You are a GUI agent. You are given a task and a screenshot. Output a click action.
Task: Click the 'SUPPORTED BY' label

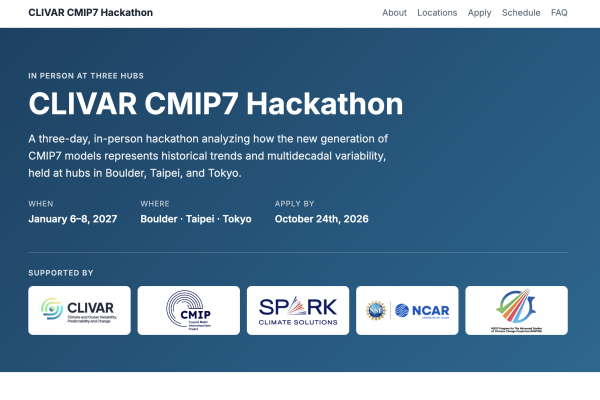(61, 273)
